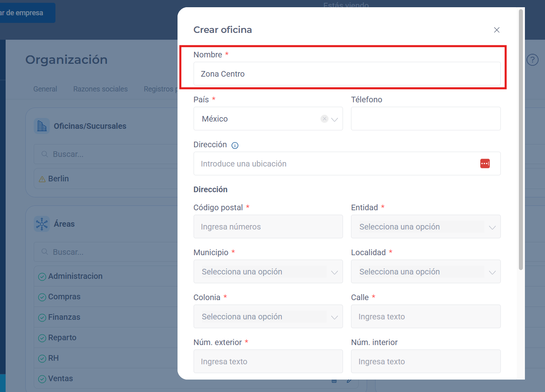This screenshot has width=545, height=392.
Task: Click the dialog's vertical scrollbar
Action: 521,140
